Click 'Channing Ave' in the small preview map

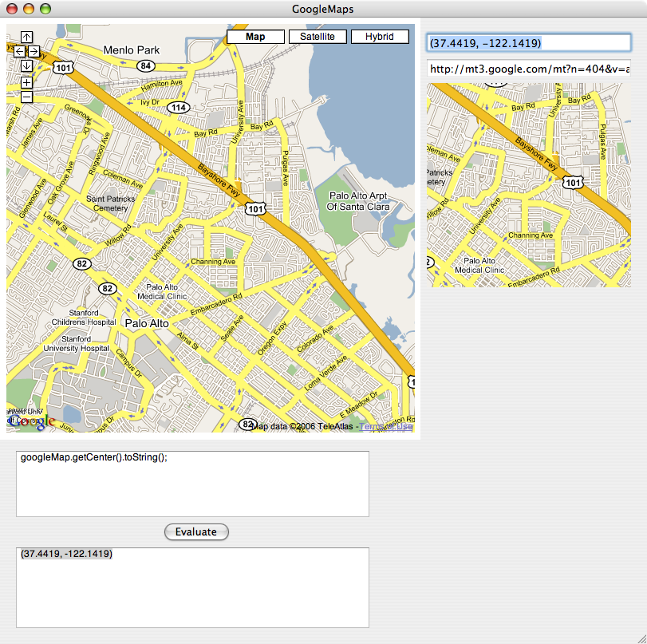point(531,235)
